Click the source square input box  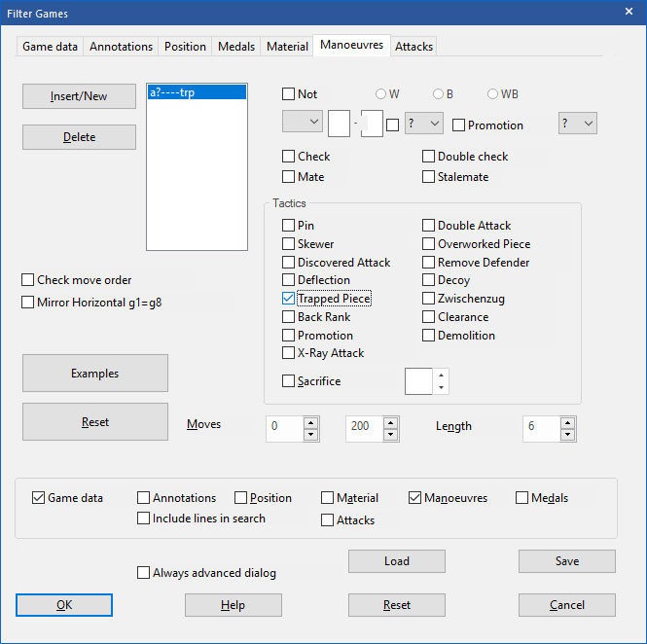click(339, 125)
